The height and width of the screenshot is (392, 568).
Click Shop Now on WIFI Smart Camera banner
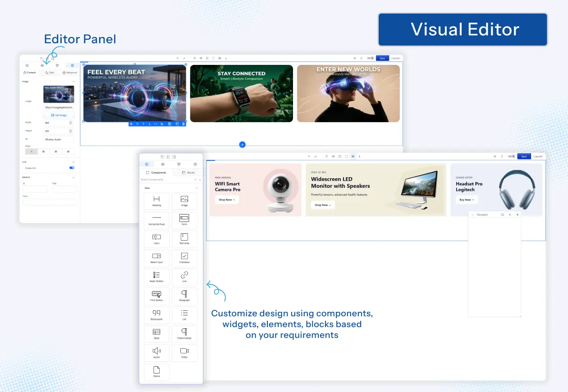coord(227,200)
